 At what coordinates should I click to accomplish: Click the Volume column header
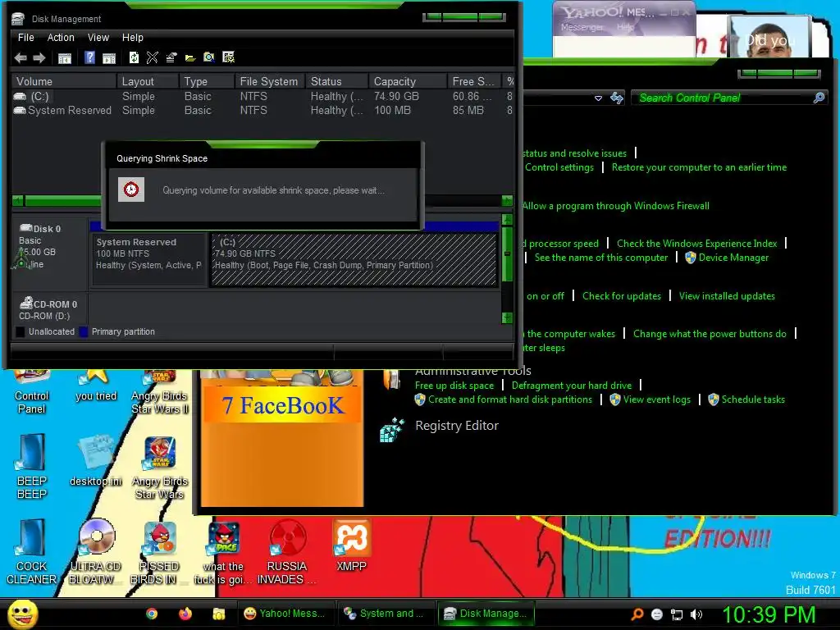pyautogui.click(x=64, y=81)
